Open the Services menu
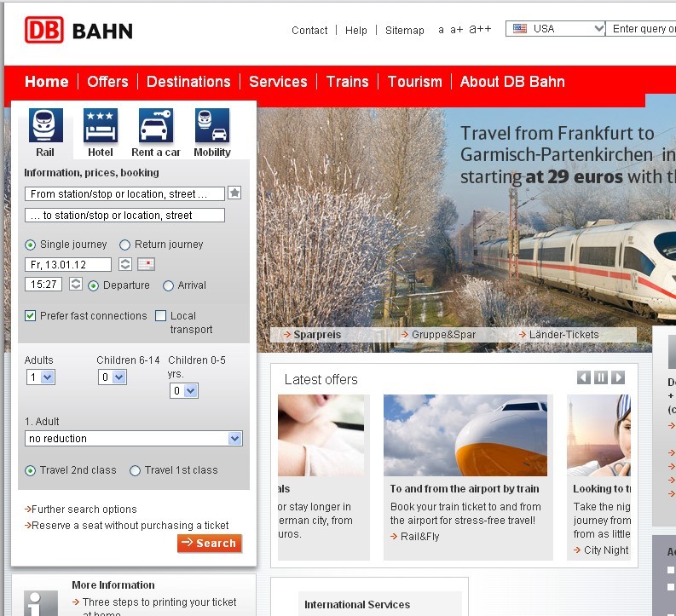This screenshot has width=676, height=616. [x=278, y=82]
